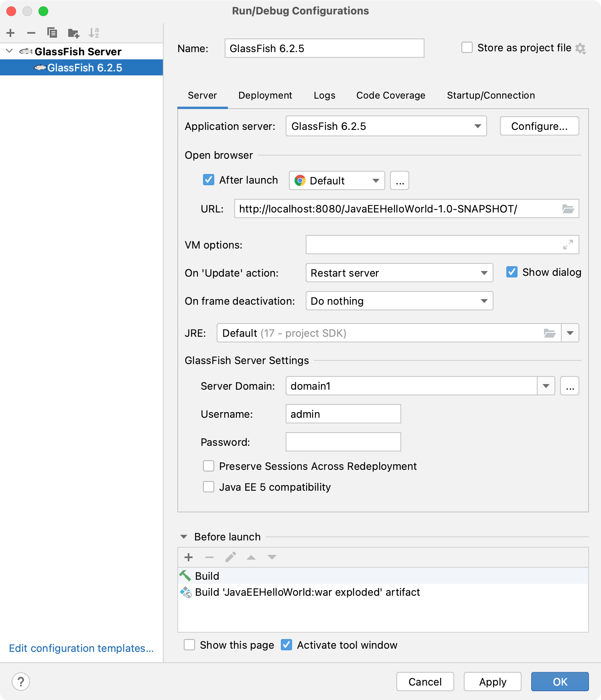The width and height of the screenshot is (601, 700).
Task: Collapse the Before launch section
Action: pos(184,537)
